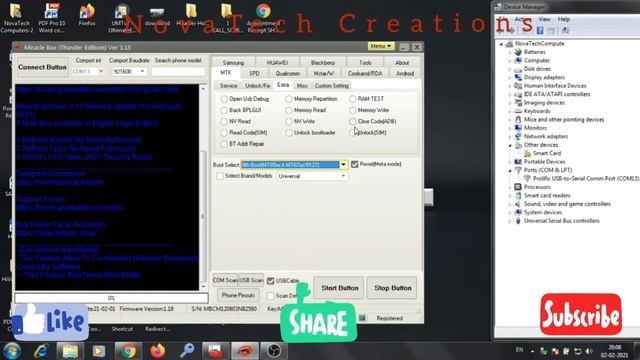The image size is (640, 360).
Task: Switch to the HUAWEI tab
Action: [x=277, y=62]
